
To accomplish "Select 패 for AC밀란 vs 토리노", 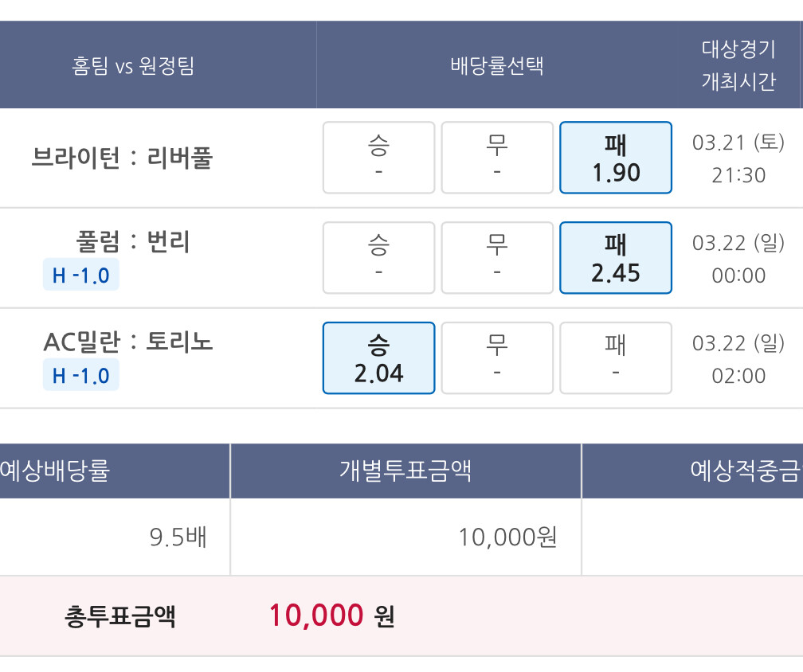I will click(616, 358).
